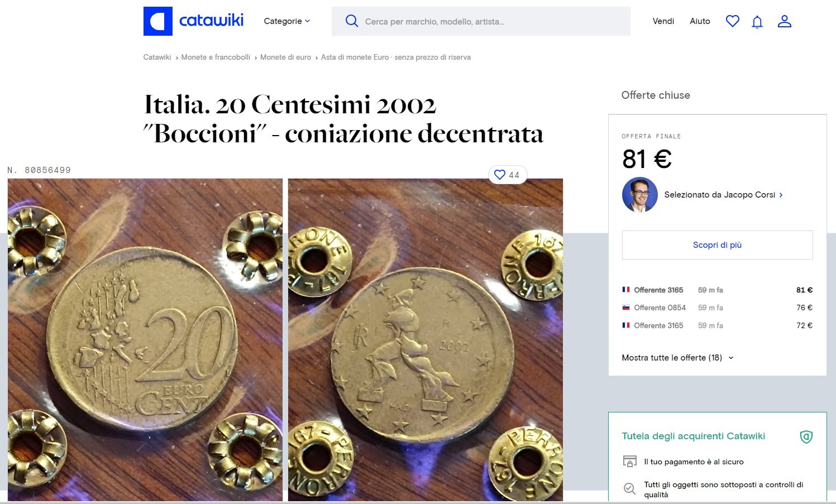Open the notifications bell icon
836x504 pixels.
pyautogui.click(x=757, y=22)
